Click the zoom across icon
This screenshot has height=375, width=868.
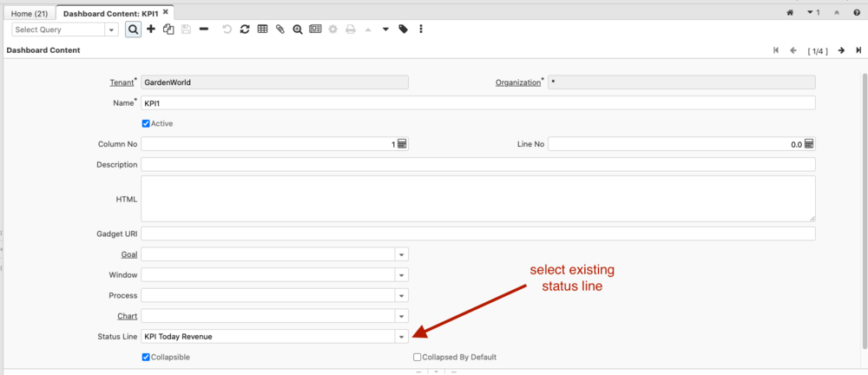pyautogui.click(x=298, y=30)
